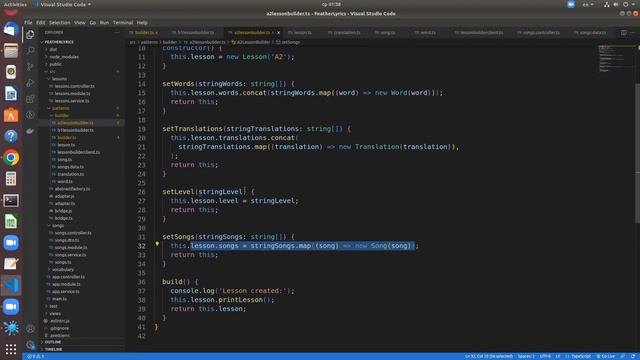Open the Zoom icon below the spreadsheet icon

pyautogui.click(x=11, y=242)
